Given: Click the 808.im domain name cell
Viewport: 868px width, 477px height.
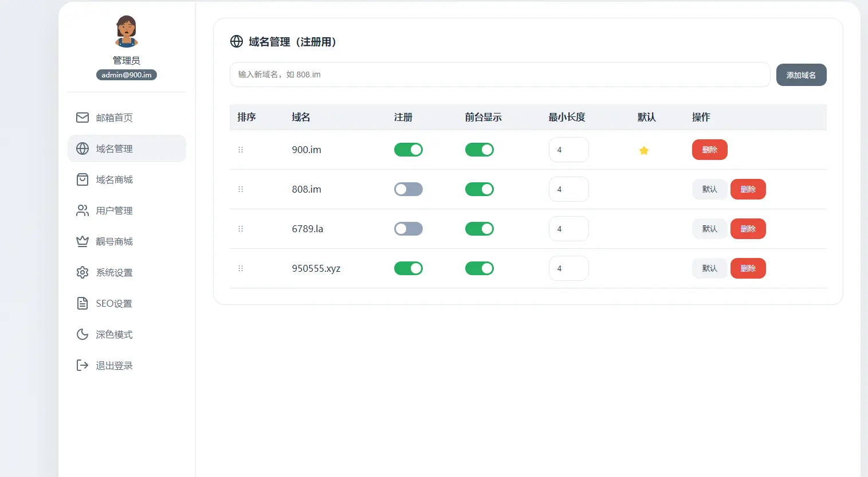Looking at the screenshot, I should pyautogui.click(x=307, y=189).
